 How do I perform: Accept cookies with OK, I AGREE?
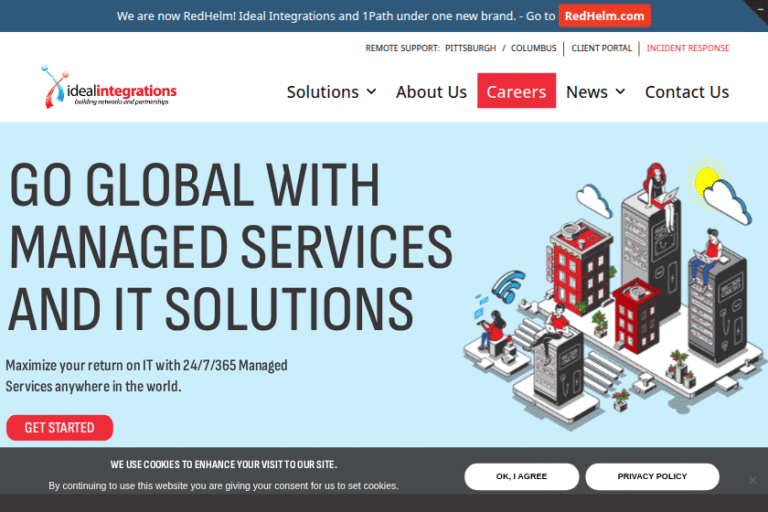pos(521,476)
